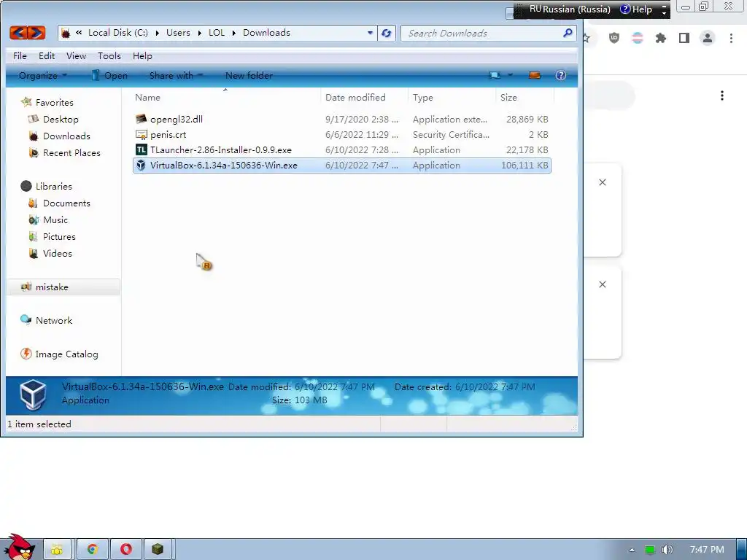Open the File Explorer taskbar icon
Screen dimensions: 747x560
click(58, 550)
